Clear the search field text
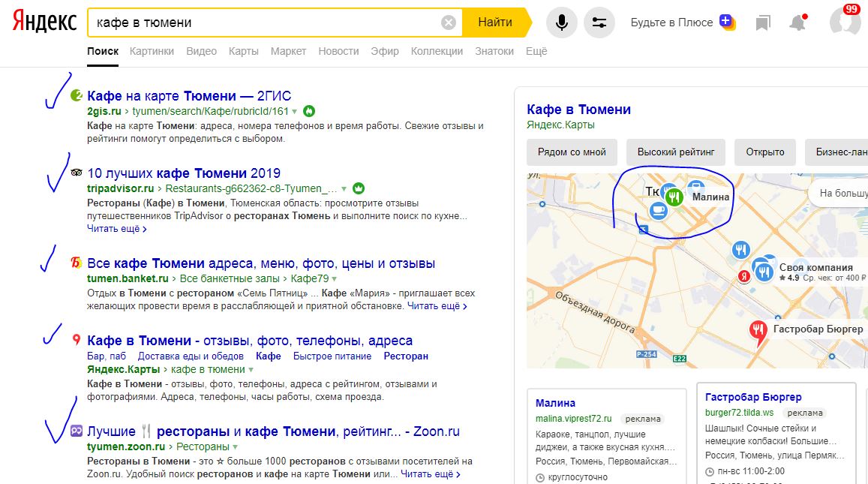 (449, 23)
